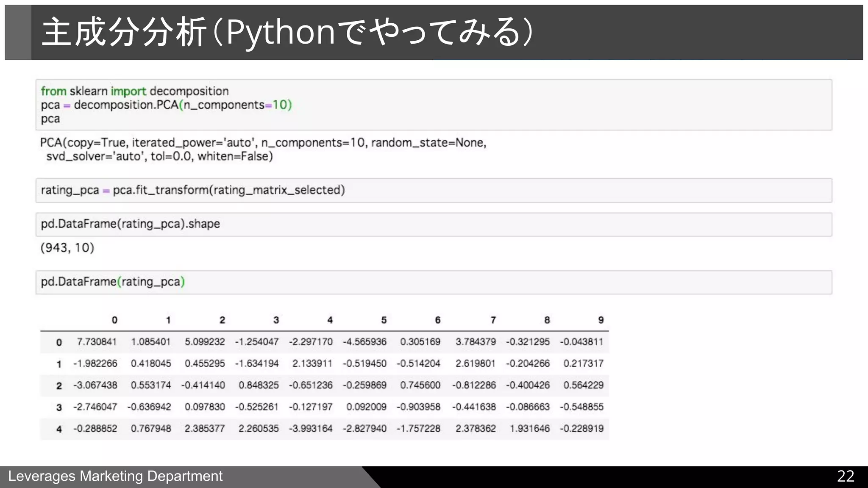Select cell value -0.812286
Screen dimensions: 868x488
[x=474, y=385]
